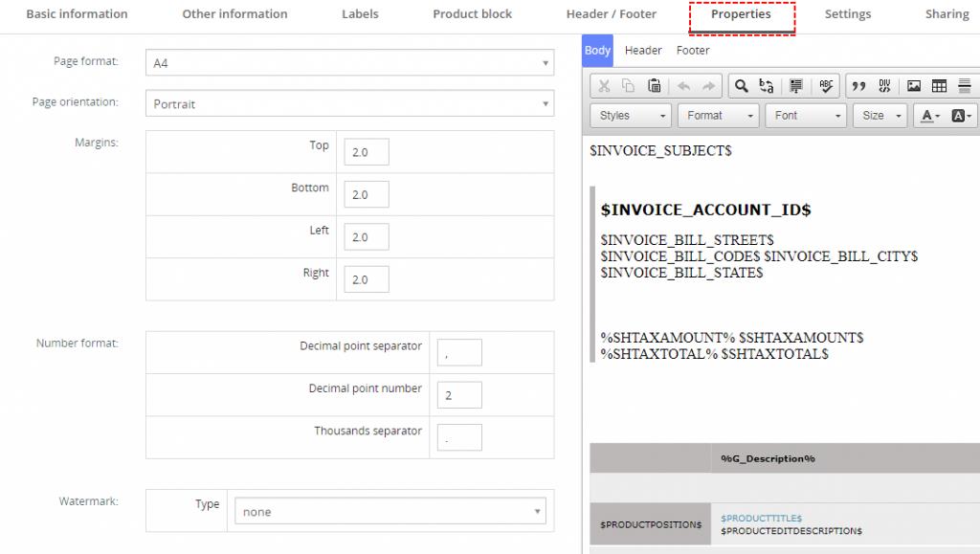Screen dimensions: 980x554
Task: Insert a block quote using the quote icon
Action: (x=858, y=86)
